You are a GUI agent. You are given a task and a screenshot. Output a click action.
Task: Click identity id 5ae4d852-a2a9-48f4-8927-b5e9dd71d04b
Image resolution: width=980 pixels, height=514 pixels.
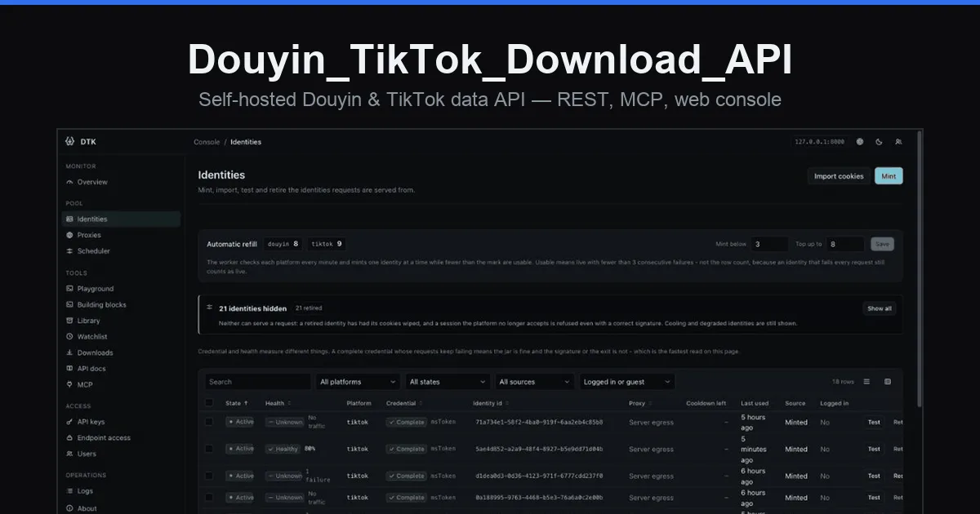539,449
